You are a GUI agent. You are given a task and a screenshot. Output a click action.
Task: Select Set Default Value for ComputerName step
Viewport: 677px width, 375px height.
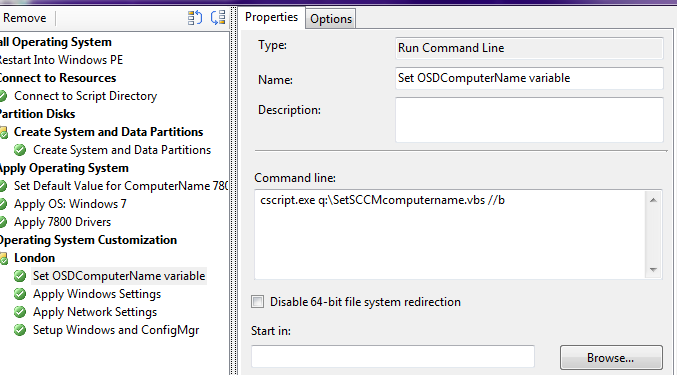[121, 186]
